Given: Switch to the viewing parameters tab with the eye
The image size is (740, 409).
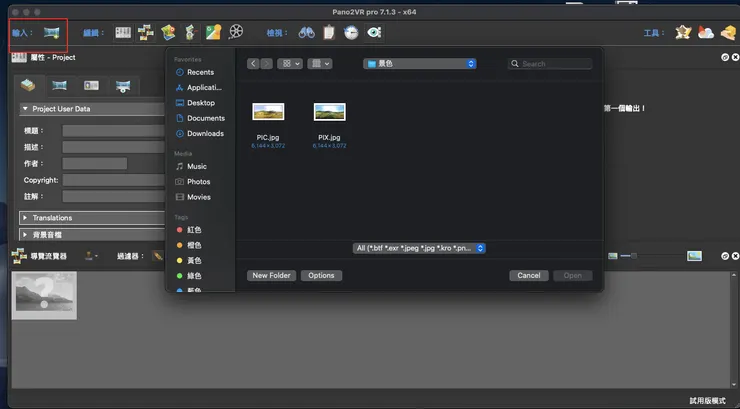Looking at the screenshot, I should coord(123,86).
